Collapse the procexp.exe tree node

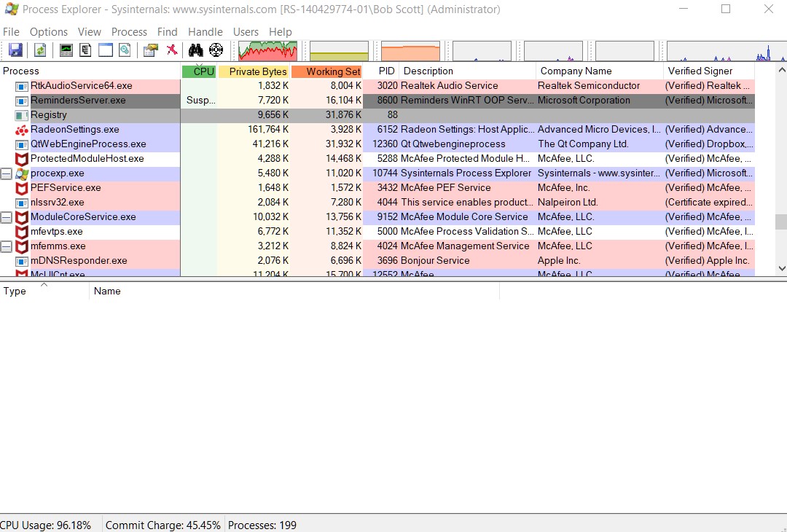pyautogui.click(x=6, y=173)
